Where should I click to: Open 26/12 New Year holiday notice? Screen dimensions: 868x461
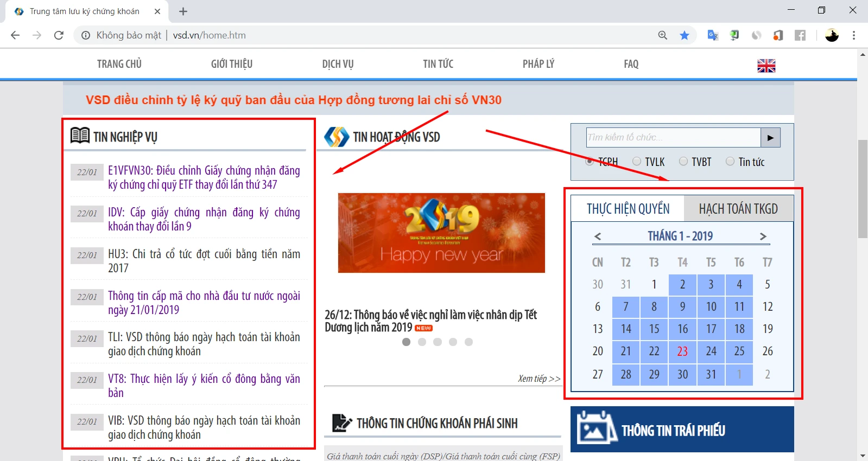pyautogui.click(x=431, y=321)
